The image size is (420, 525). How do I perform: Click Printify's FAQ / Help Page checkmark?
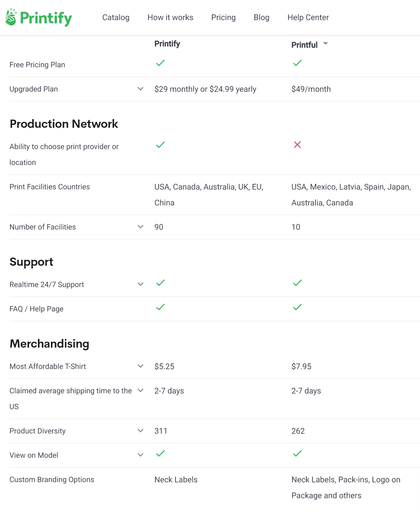pyautogui.click(x=160, y=307)
